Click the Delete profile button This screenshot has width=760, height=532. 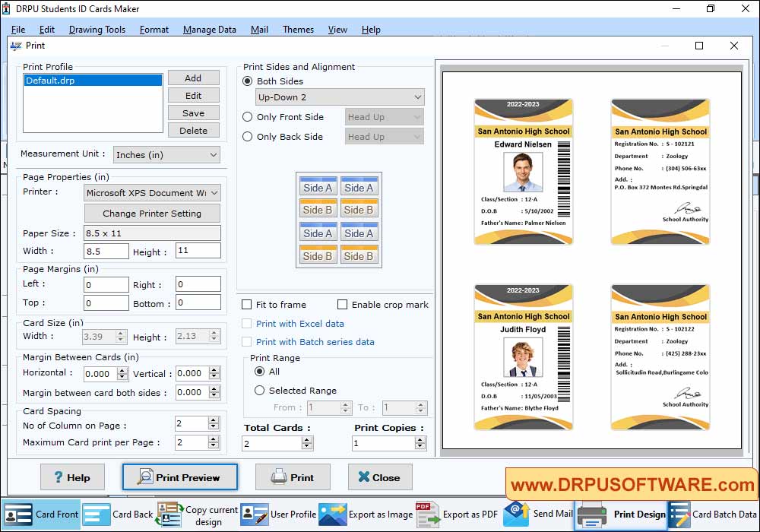193,130
